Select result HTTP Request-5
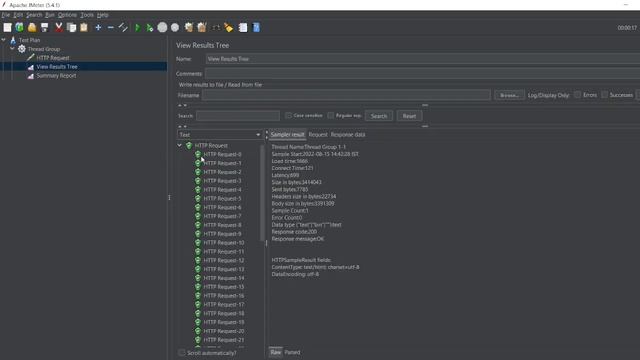Screen dimensions: 640x360 pos(222,198)
